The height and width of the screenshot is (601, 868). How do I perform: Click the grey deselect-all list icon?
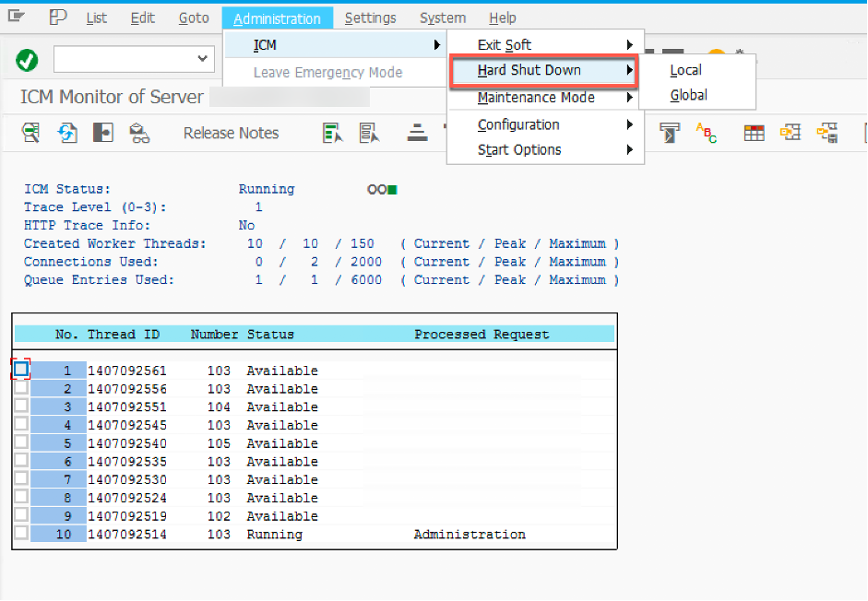[x=369, y=134]
